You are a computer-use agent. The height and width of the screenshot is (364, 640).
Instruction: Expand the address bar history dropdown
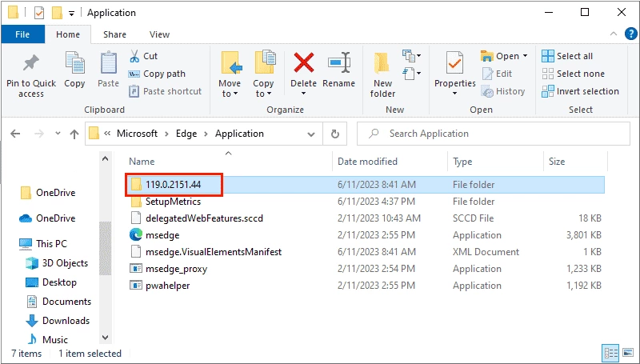311,134
